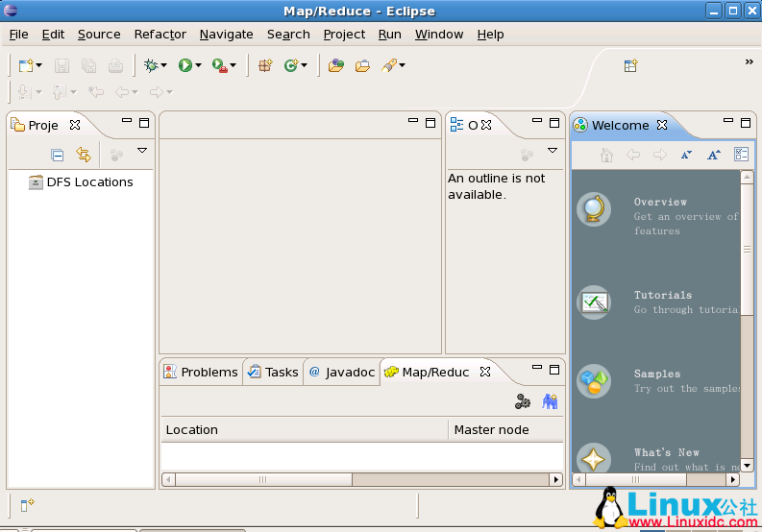762x532 pixels.
Task: Open the Tutorials checklist icon
Action: pos(594,302)
